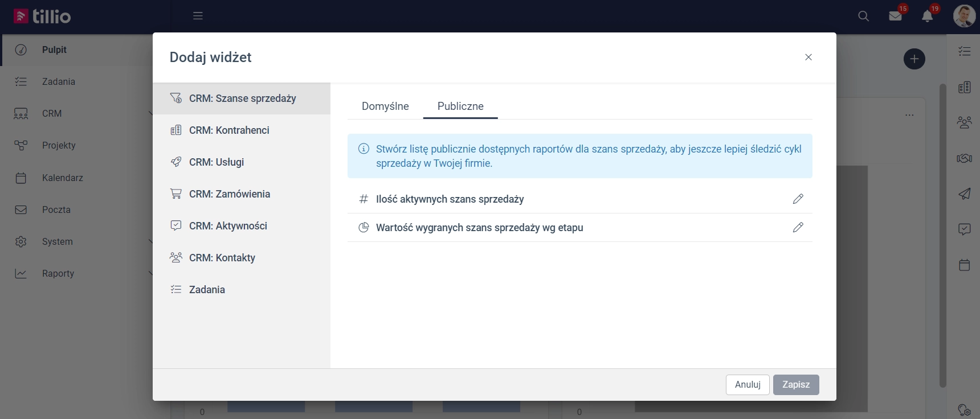Click the info icon in blue banner
The height and width of the screenshot is (419, 980).
(x=364, y=149)
